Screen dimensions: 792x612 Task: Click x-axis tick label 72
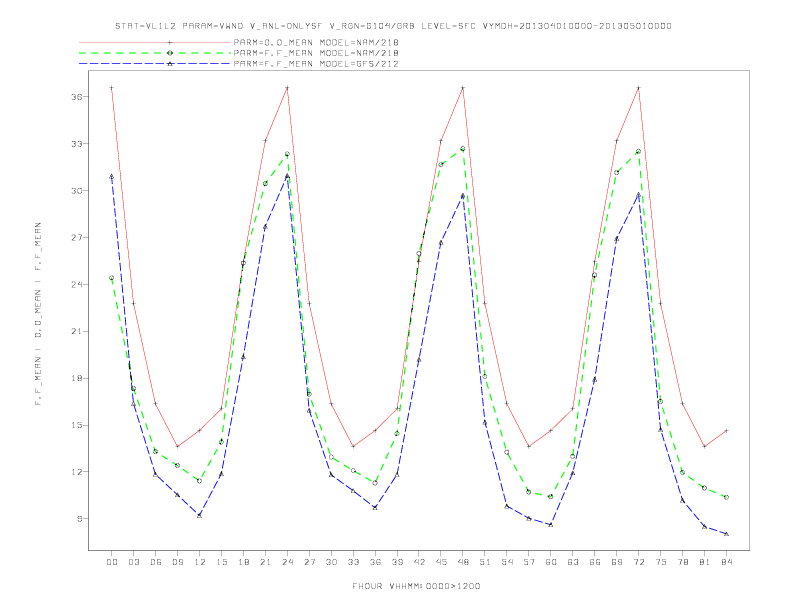[639, 562]
